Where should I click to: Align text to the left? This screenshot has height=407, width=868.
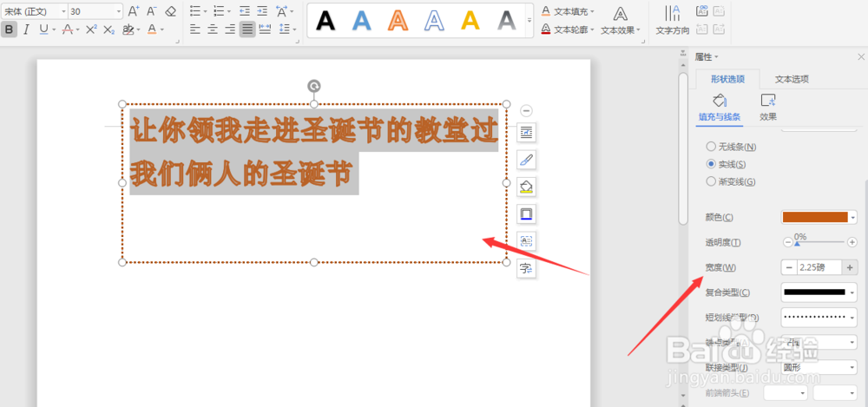pyautogui.click(x=194, y=30)
